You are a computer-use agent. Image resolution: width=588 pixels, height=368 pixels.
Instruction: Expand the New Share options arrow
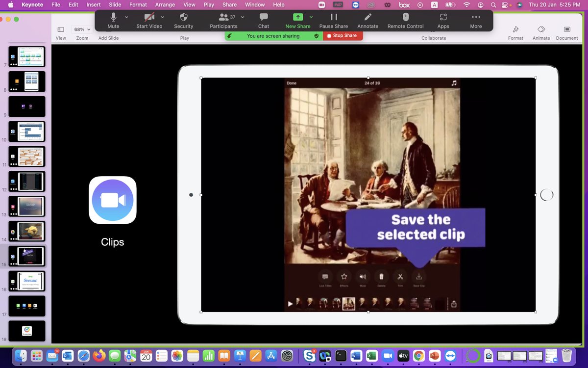click(x=311, y=17)
